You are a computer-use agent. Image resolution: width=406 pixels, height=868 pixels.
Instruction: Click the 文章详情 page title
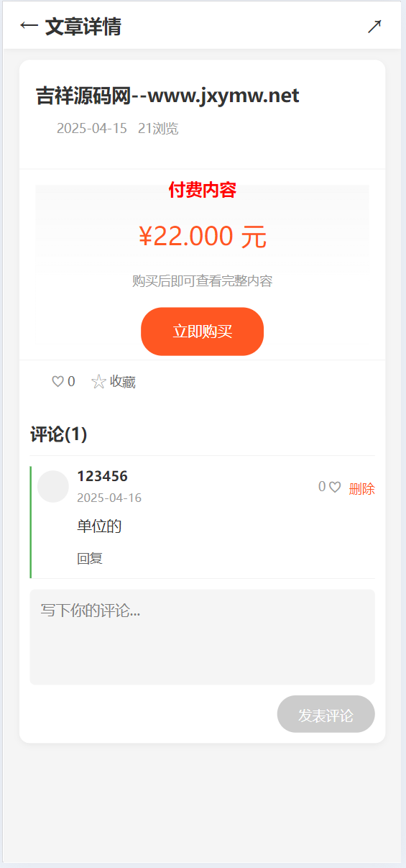[83, 27]
